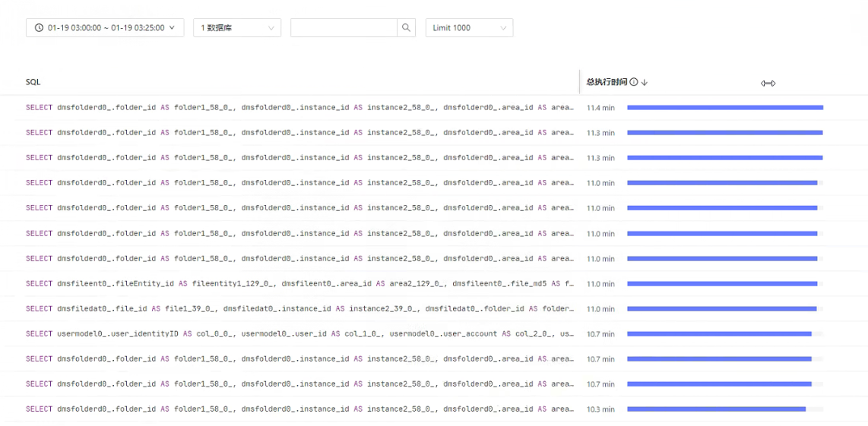
Task: Click the SQL column header
Action: point(33,82)
